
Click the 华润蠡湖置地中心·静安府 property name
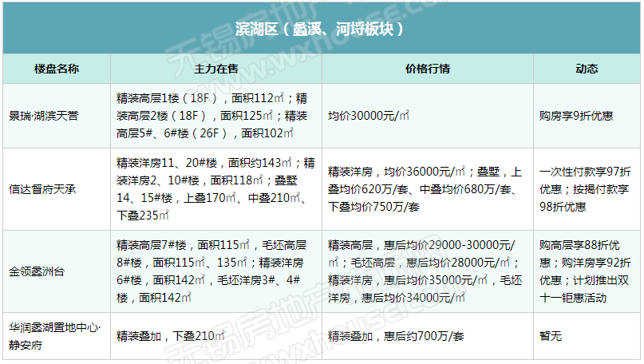coord(55,336)
